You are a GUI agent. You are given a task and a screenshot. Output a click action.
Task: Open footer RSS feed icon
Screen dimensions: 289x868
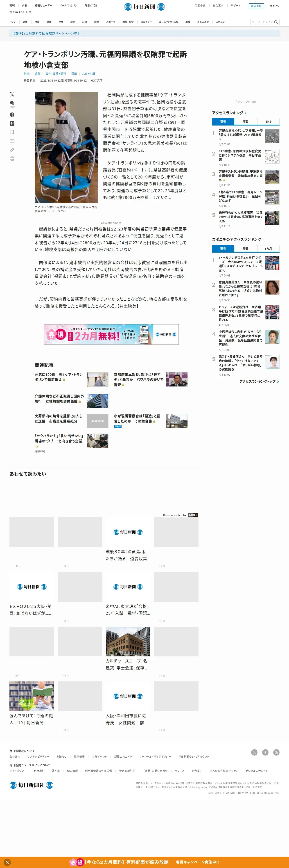click(x=276, y=752)
